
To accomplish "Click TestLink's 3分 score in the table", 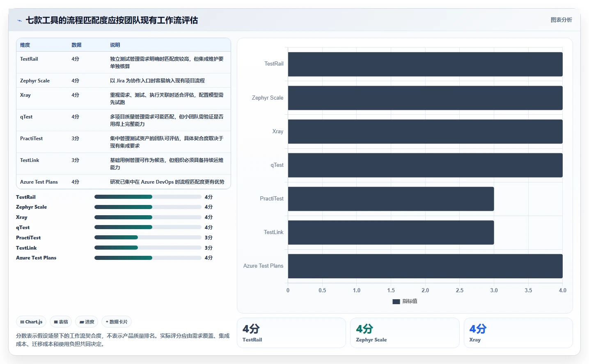I will [x=75, y=160].
